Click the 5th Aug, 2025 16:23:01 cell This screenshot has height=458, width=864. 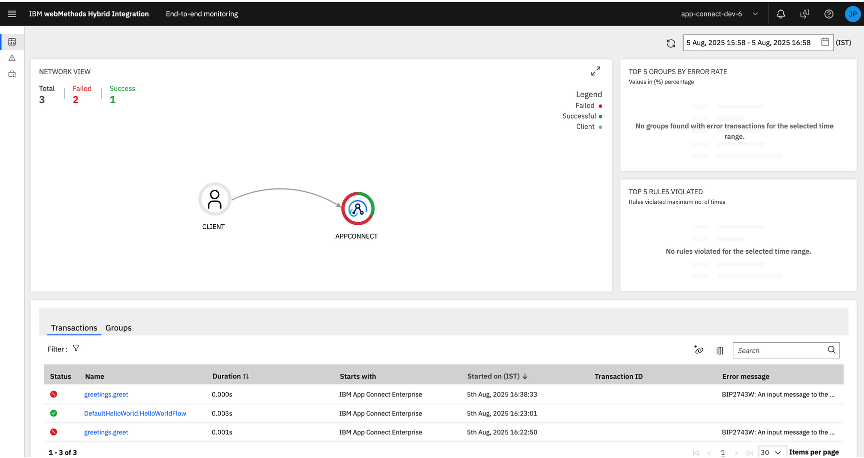pyautogui.click(x=502, y=413)
